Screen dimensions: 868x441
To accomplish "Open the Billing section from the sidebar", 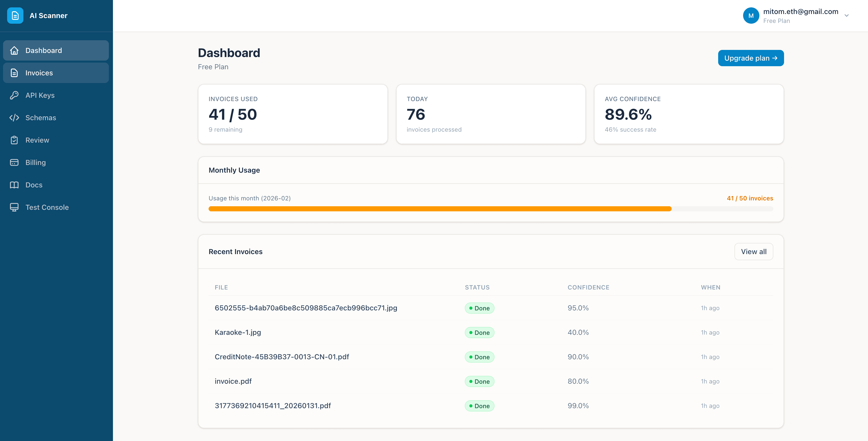I will [35, 162].
